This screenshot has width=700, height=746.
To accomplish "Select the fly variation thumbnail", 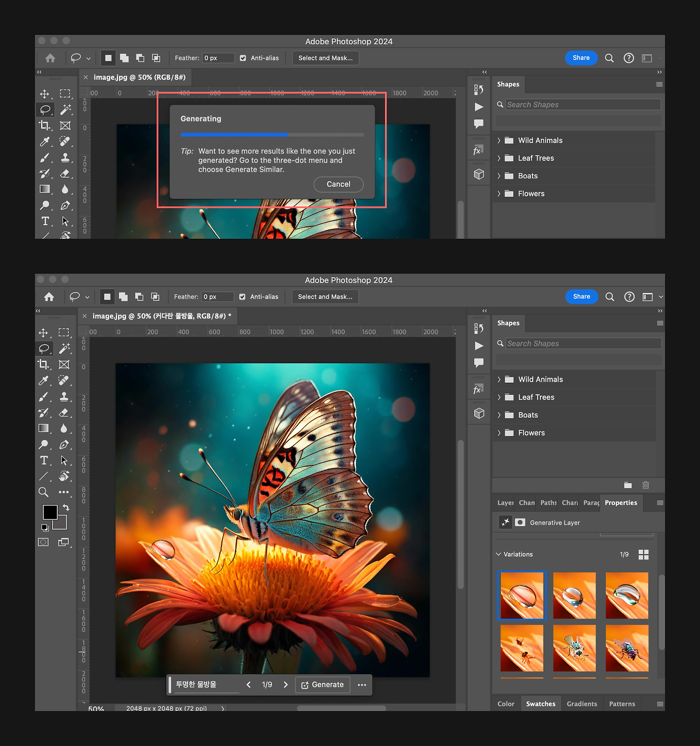I will (627, 648).
